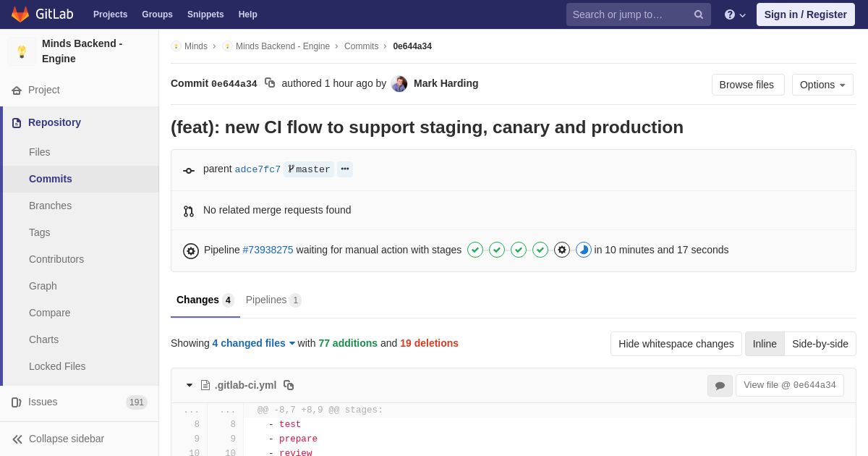Click the Collapse sidebar double-chevron icon
Viewport: 868px width, 456px height.
click(x=17, y=439)
